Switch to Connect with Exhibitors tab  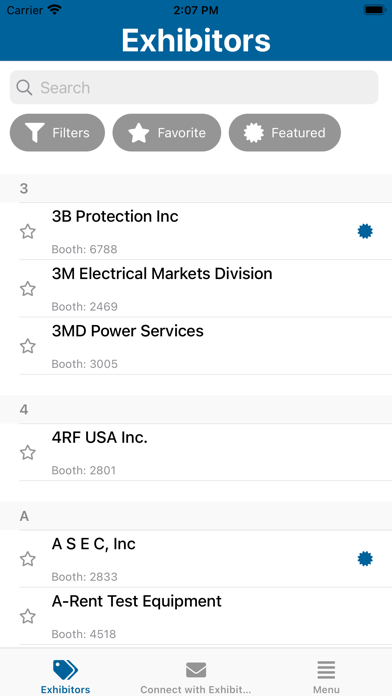tap(196, 676)
